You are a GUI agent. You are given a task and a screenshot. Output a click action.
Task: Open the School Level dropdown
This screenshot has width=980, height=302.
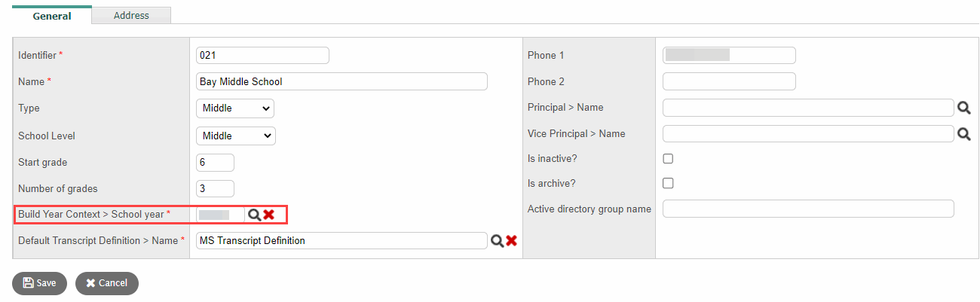(x=235, y=136)
